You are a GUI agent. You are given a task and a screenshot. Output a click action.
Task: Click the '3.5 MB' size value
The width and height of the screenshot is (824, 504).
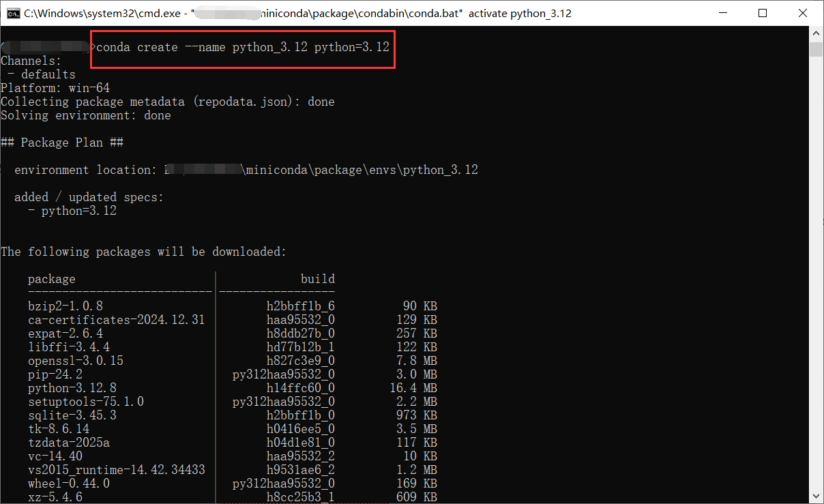pos(417,429)
